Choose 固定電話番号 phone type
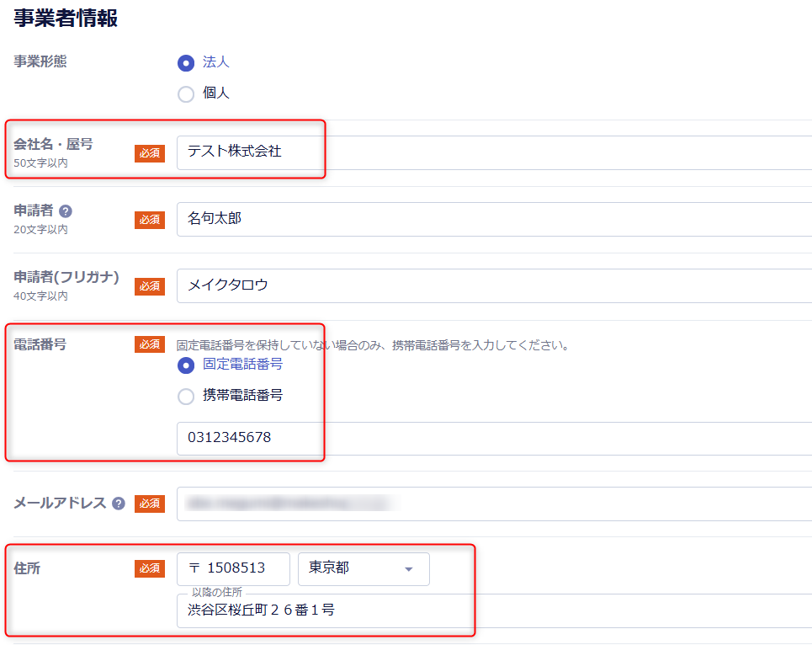The width and height of the screenshot is (812, 645). [186, 365]
